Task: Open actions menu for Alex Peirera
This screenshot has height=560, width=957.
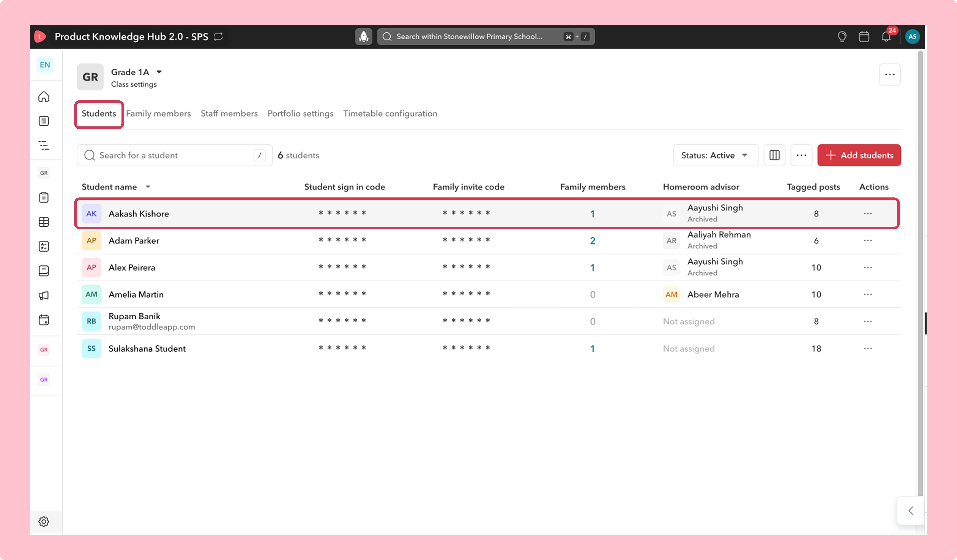Action: [x=868, y=268]
